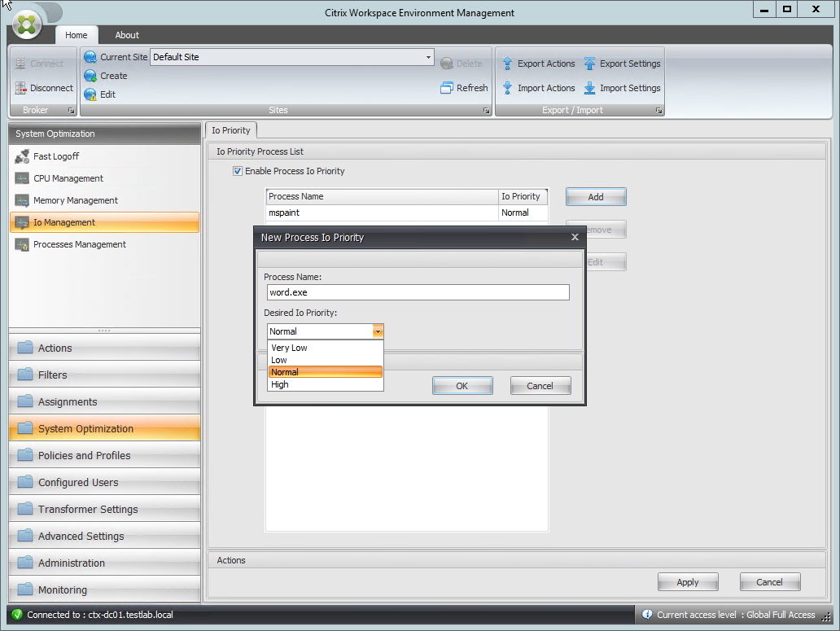Viewport: 840px width, 631px height.
Task: Click the green connected status icon
Action: pyautogui.click(x=17, y=615)
